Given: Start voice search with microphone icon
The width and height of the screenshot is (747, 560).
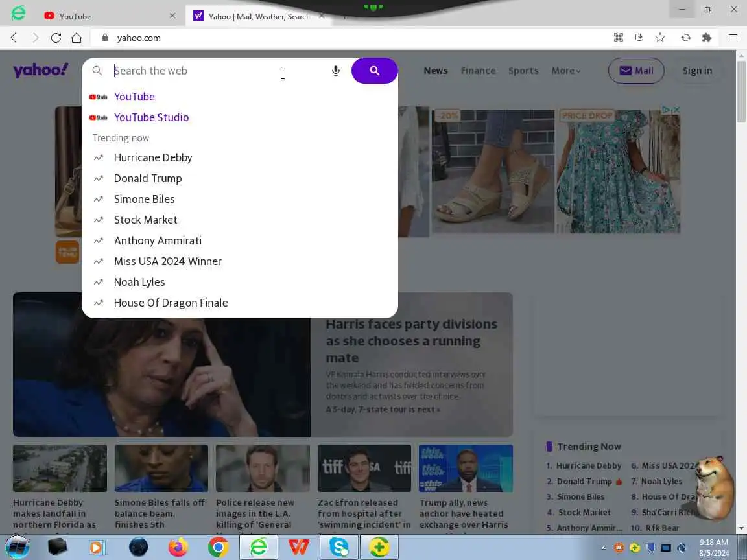Looking at the screenshot, I should 336,71.
